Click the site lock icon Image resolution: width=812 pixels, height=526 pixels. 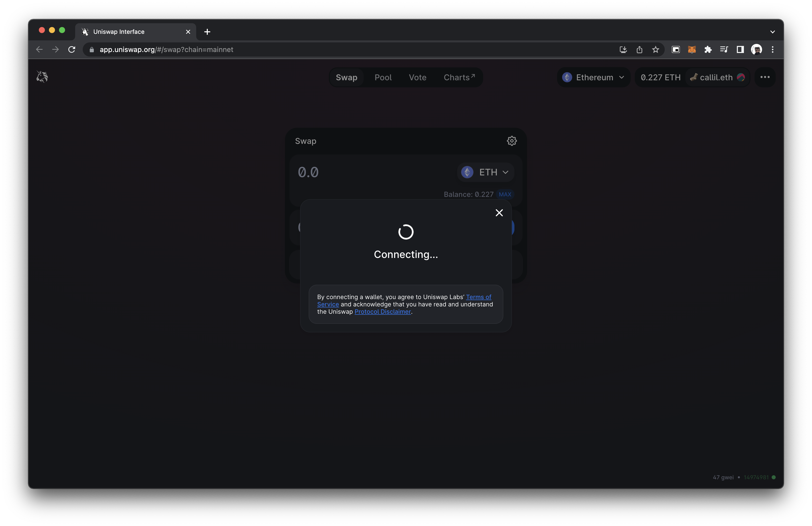(x=92, y=49)
